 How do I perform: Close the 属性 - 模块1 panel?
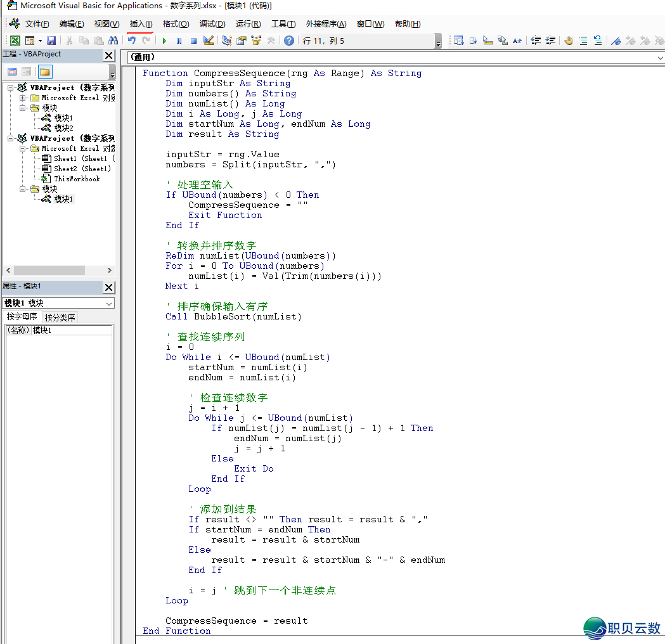tap(109, 287)
